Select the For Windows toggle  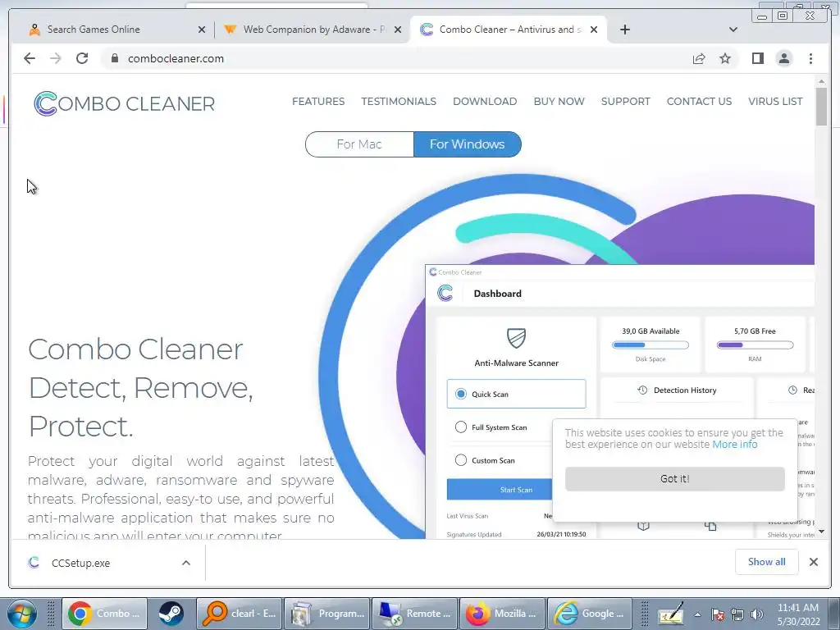click(x=467, y=144)
